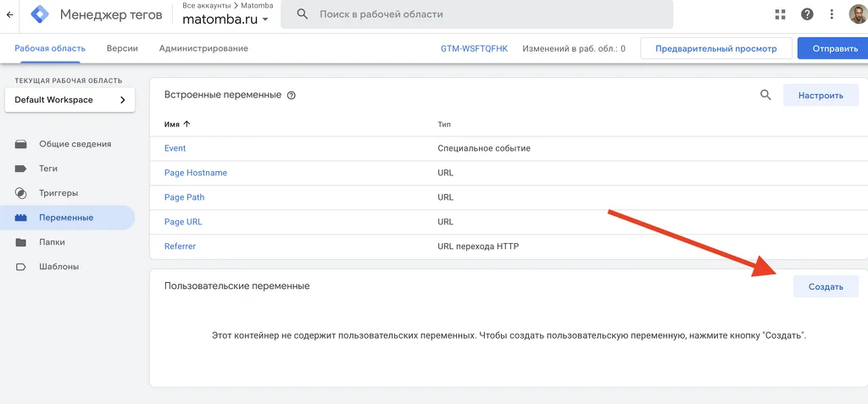Open the user account avatar
The height and width of the screenshot is (404, 868).
pyautogui.click(x=859, y=14)
